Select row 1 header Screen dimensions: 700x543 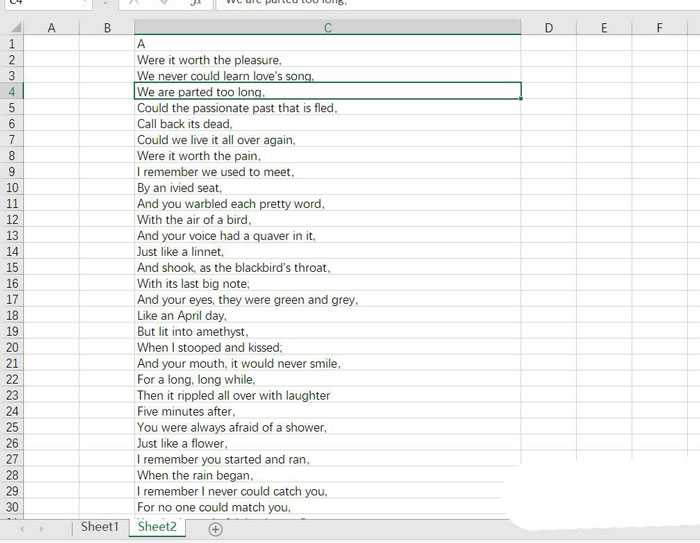point(12,44)
